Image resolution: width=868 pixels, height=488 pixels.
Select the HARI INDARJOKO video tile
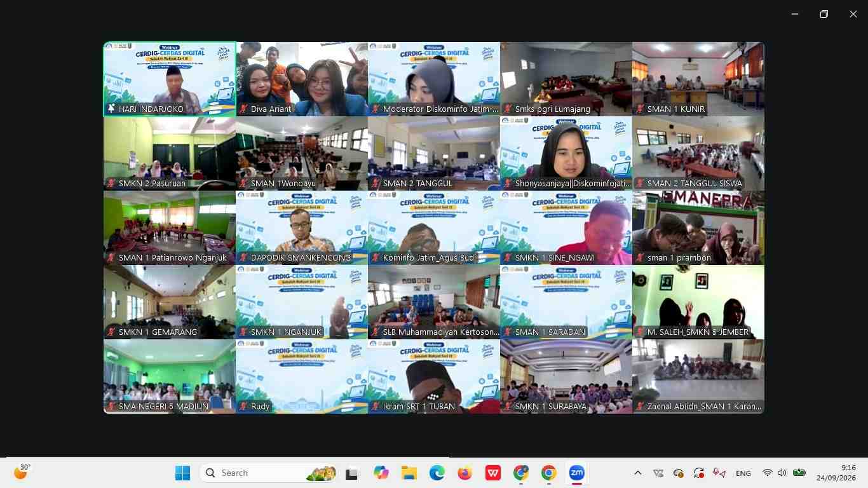click(x=170, y=79)
